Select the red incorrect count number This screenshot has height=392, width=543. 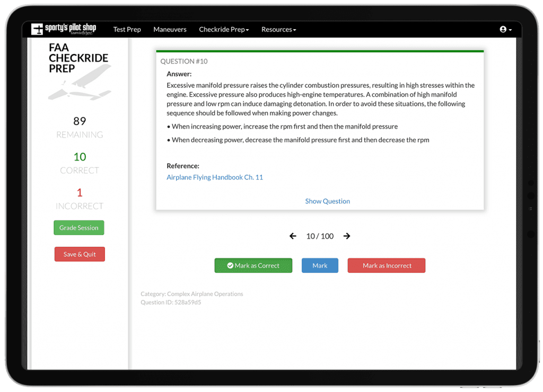point(80,193)
